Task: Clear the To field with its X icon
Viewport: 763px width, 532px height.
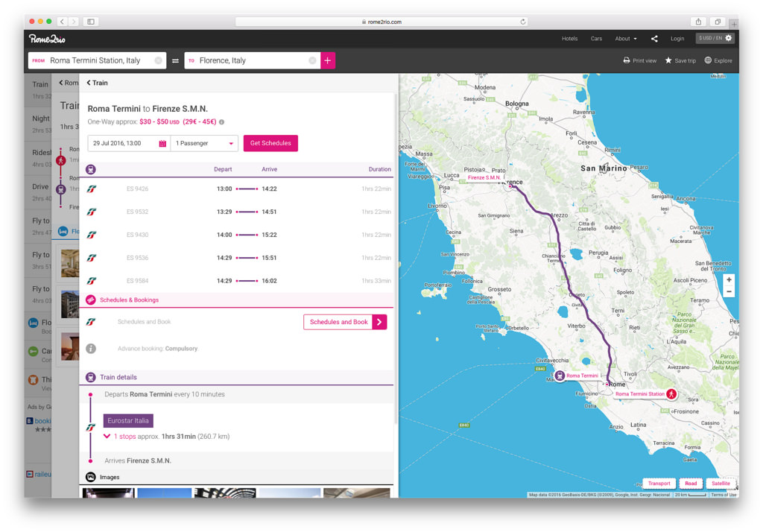Action: point(312,60)
